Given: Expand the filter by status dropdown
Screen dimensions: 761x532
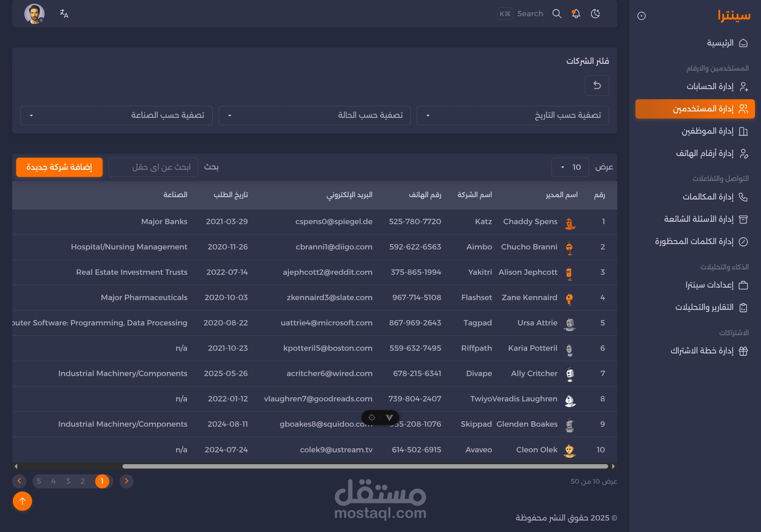Looking at the screenshot, I should (x=314, y=115).
